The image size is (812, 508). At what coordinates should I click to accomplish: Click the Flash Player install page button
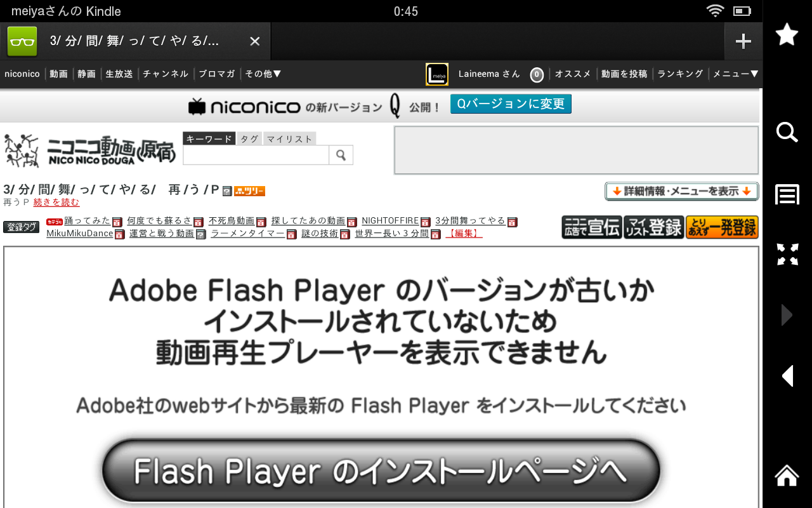pyautogui.click(x=381, y=471)
